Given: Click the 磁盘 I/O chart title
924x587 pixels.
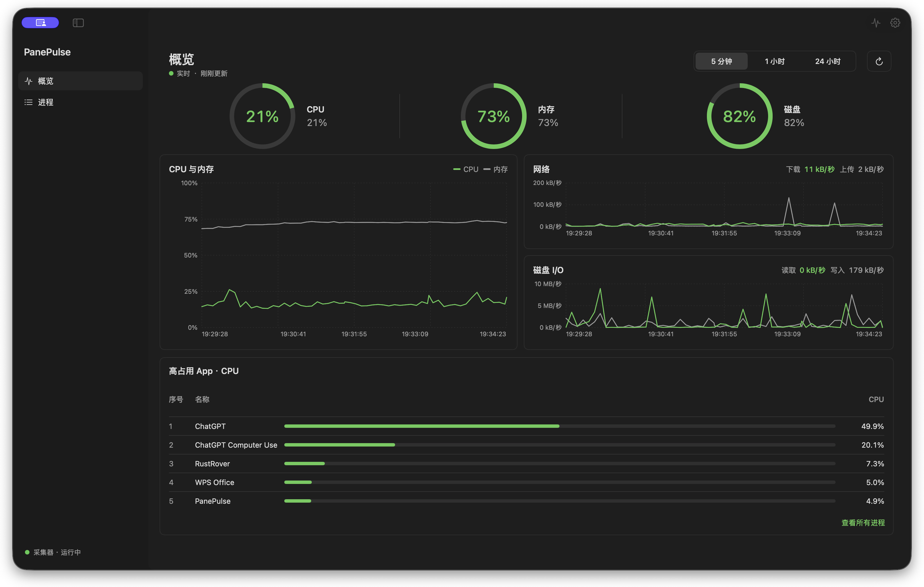Looking at the screenshot, I should (x=548, y=270).
